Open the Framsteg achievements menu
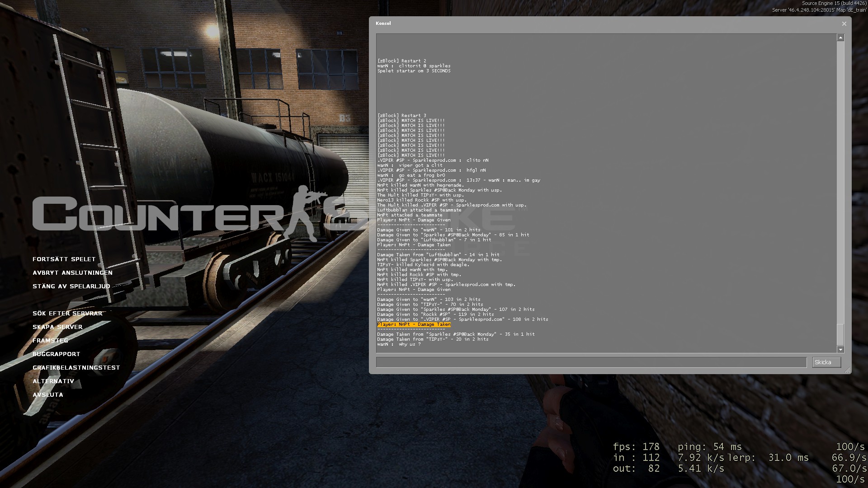The height and width of the screenshot is (488, 868). 50,341
